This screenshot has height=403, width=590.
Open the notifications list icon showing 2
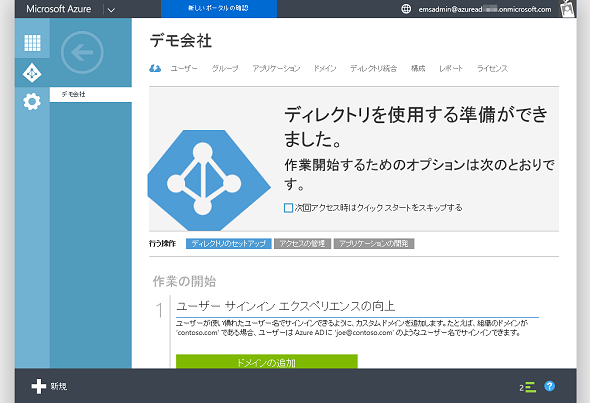point(528,387)
